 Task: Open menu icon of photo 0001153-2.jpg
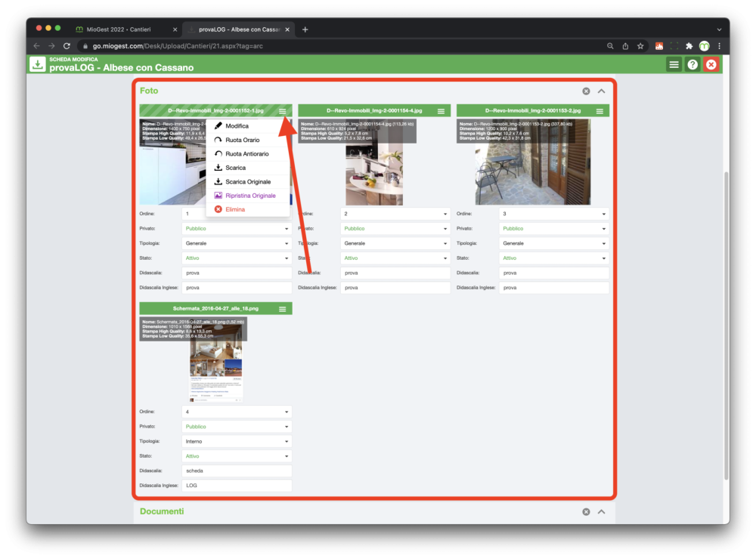600,111
